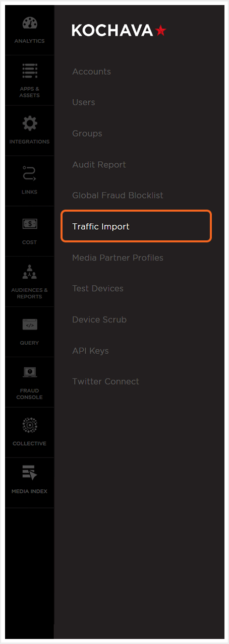Select the highlighted Traffic Import item
The height and width of the screenshot is (644, 229).
(136, 227)
